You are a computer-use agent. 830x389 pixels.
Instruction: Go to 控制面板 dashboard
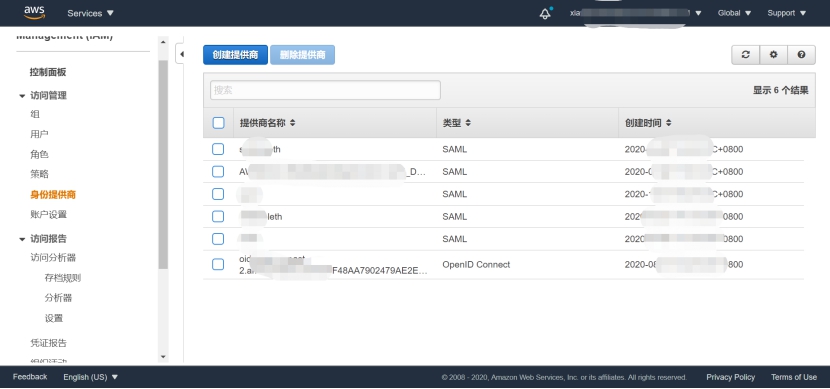[x=48, y=72]
